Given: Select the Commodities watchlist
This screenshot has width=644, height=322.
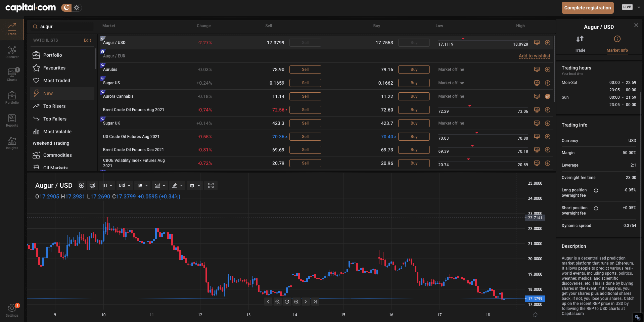Looking at the screenshot, I should (x=62, y=155).
